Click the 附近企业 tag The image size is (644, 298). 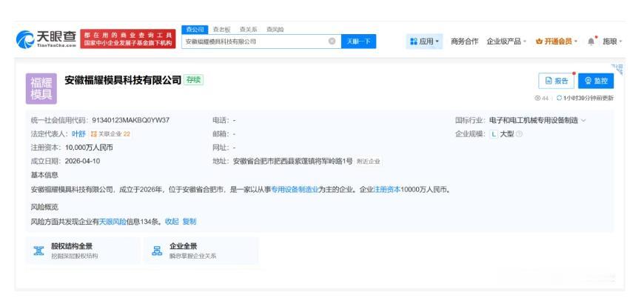click(369, 162)
